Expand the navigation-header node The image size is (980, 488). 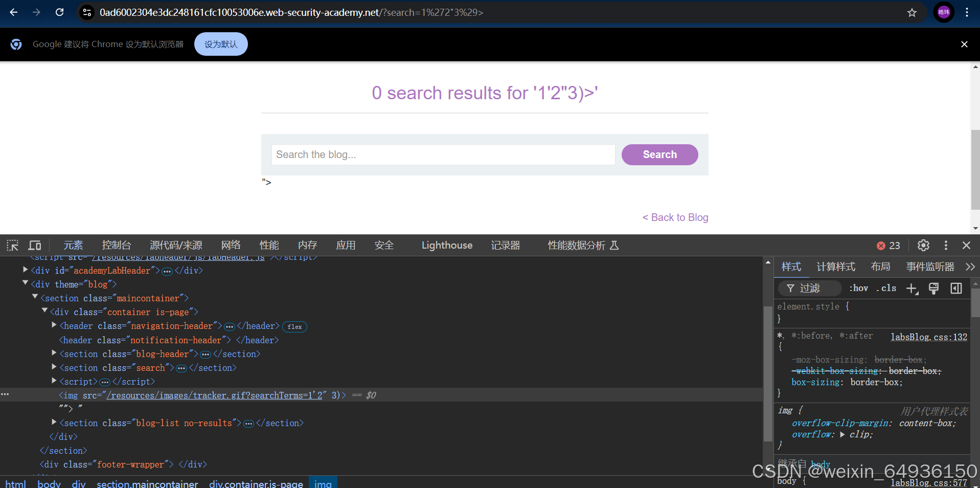54,325
